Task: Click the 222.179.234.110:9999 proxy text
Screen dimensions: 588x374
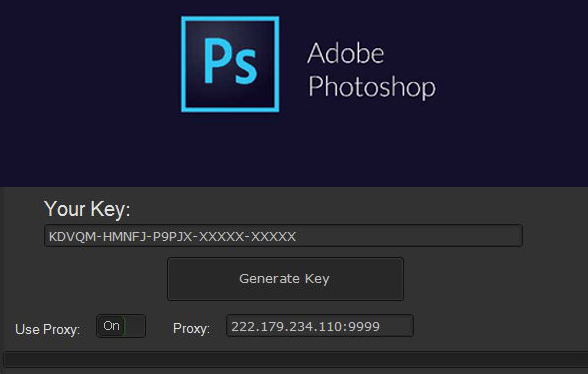Action: coord(306,326)
